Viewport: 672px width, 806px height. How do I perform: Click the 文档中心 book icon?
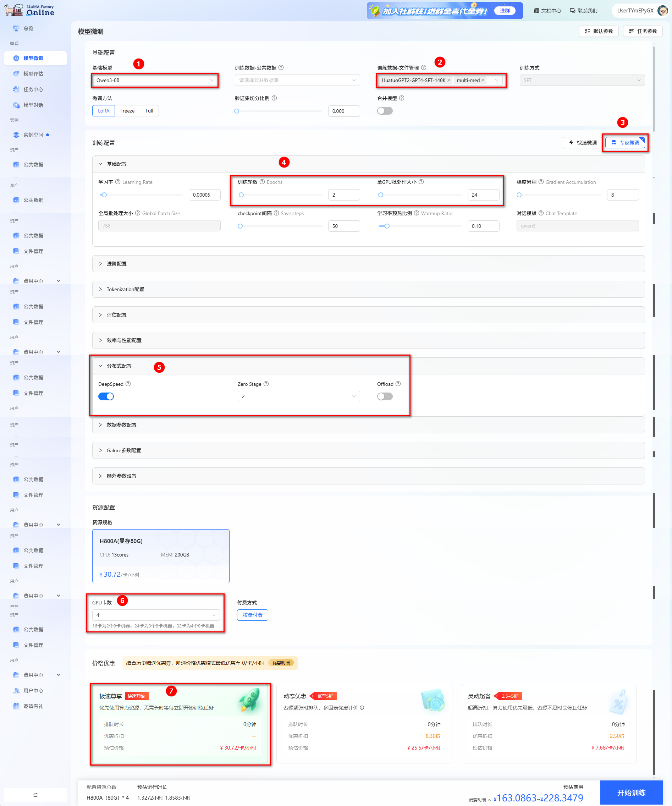536,11
